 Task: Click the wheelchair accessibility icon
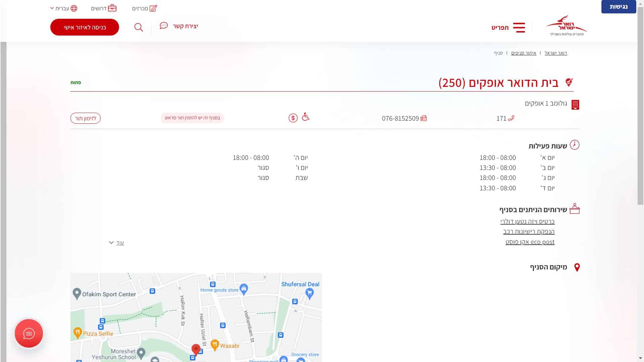(x=306, y=117)
